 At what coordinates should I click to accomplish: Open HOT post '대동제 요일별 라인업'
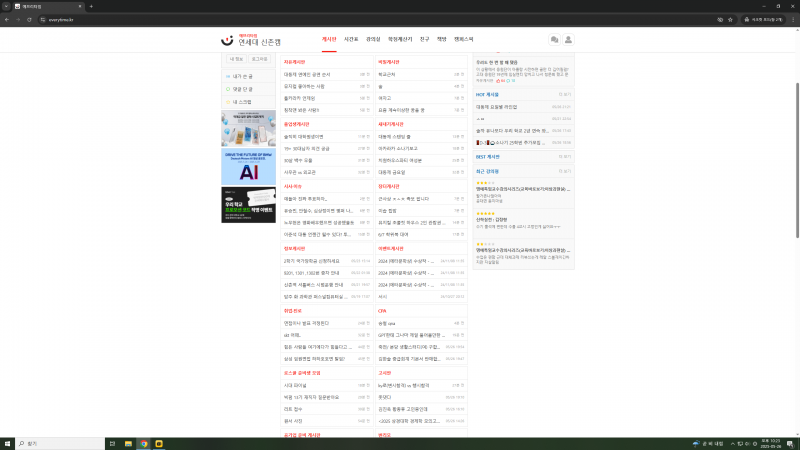(x=523, y=107)
